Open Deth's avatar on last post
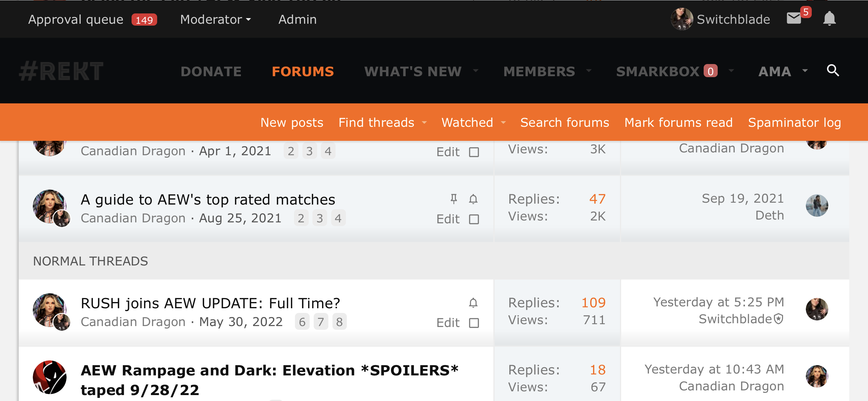The width and height of the screenshot is (868, 401). click(x=817, y=206)
